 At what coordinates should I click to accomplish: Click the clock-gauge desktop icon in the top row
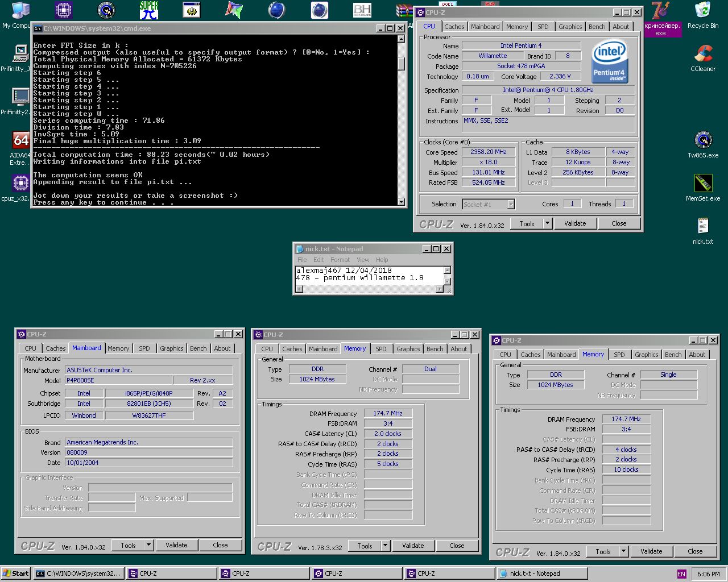pos(106,10)
